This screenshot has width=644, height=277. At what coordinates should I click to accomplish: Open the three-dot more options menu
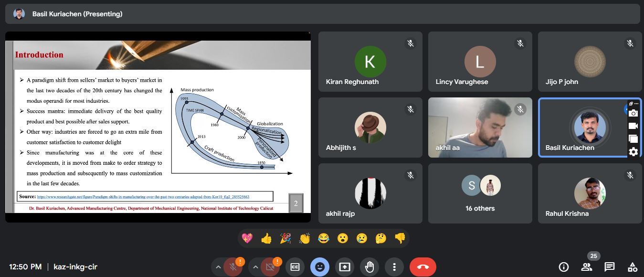[394, 267]
